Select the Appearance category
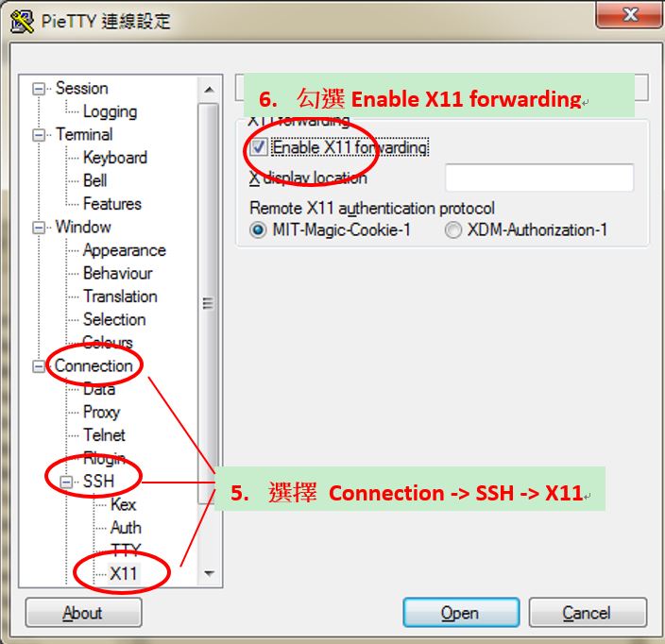Viewport: 665px width, 644px height. [125, 250]
